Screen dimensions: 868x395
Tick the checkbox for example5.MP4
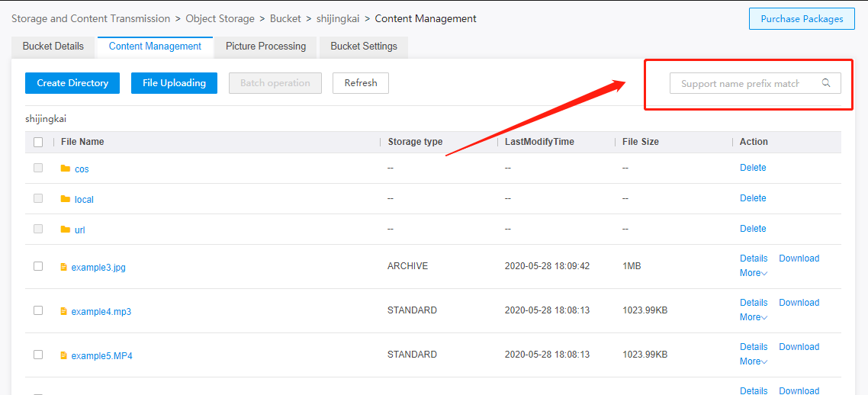pos(38,355)
